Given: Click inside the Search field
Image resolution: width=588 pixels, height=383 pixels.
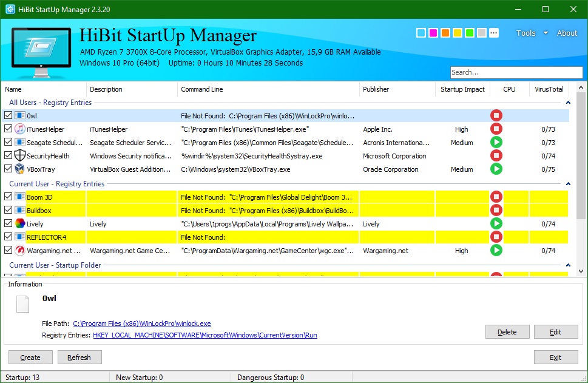Looking at the screenshot, I should point(516,72).
